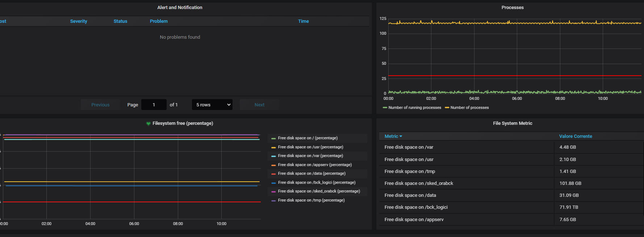Sort by Valore Corrente column header
644x237 pixels.
click(x=576, y=136)
